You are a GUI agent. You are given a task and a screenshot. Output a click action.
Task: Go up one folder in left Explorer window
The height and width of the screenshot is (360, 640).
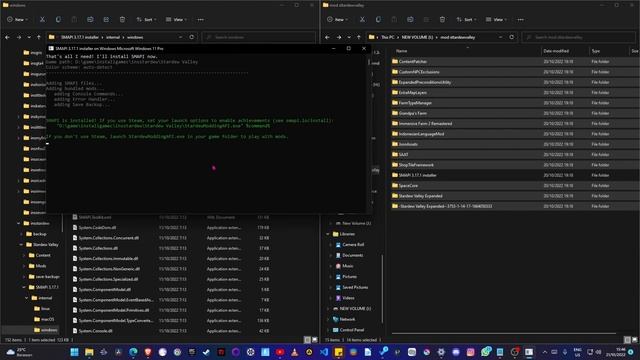[x=39, y=37]
